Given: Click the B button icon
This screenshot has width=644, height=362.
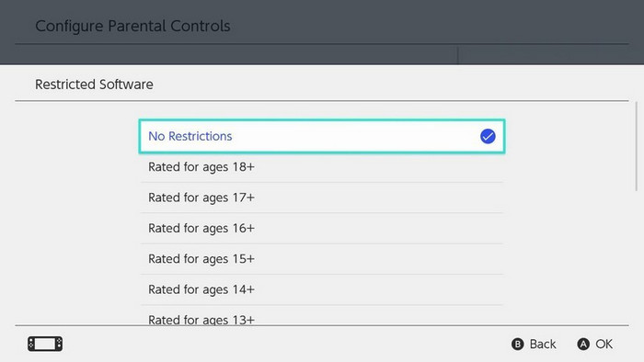Looking at the screenshot, I should 517,344.
